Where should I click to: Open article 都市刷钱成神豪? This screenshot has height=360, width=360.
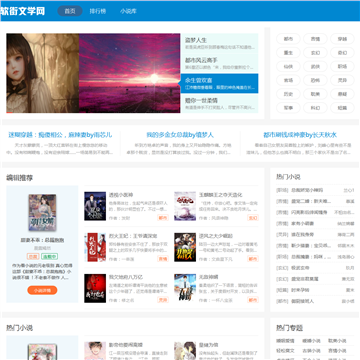point(300,135)
